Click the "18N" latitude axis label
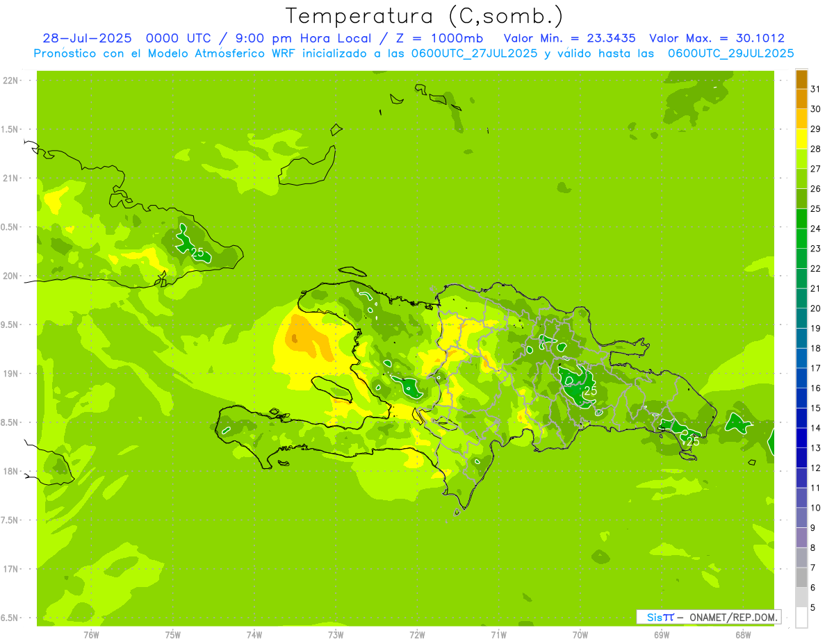 pyautogui.click(x=11, y=471)
